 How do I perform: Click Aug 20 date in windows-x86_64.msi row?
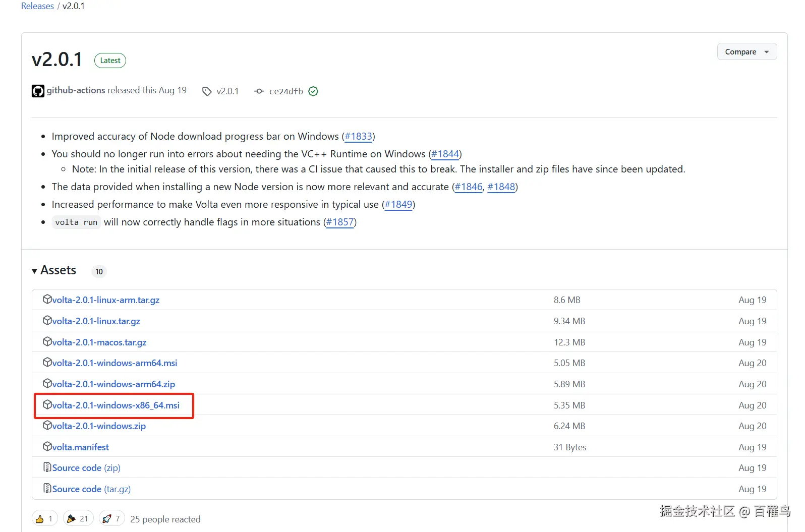point(753,405)
